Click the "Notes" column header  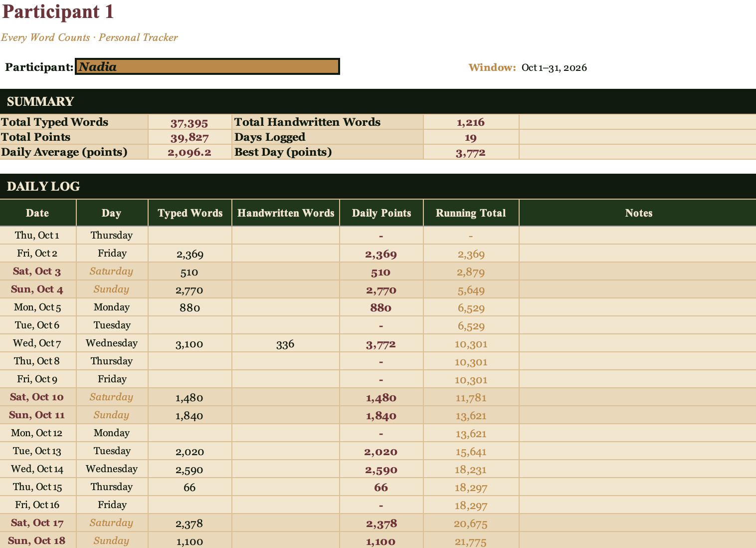click(x=638, y=213)
